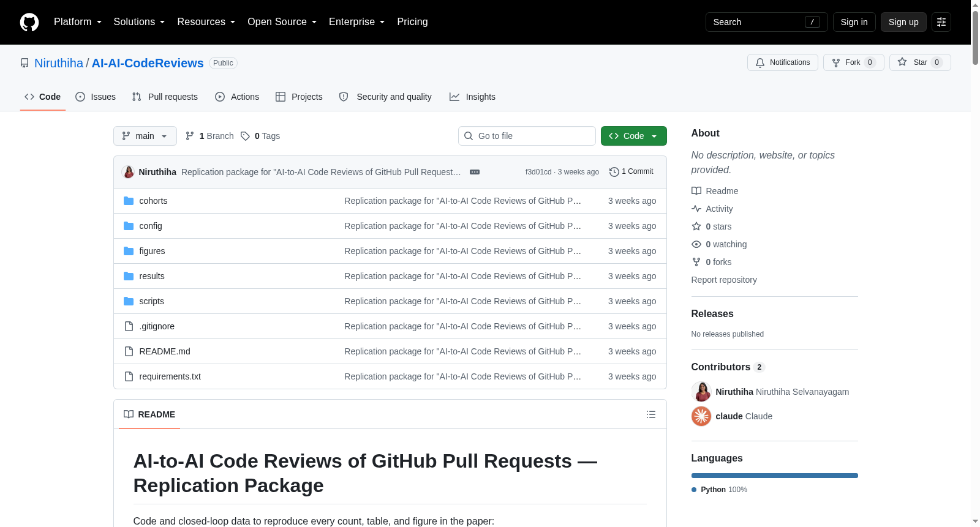
Task: Click the repository icon beside owner name
Action: click(24, 63)
